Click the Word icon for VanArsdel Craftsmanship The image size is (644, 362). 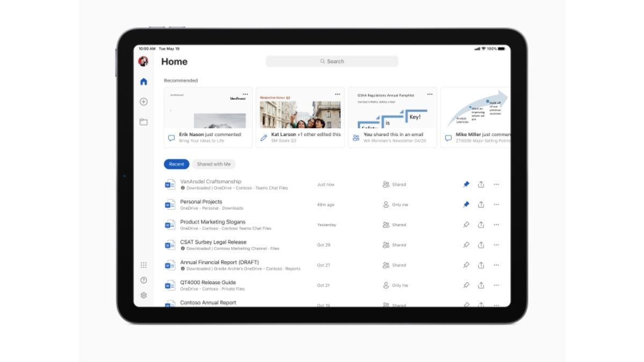[x=170, y=184]
